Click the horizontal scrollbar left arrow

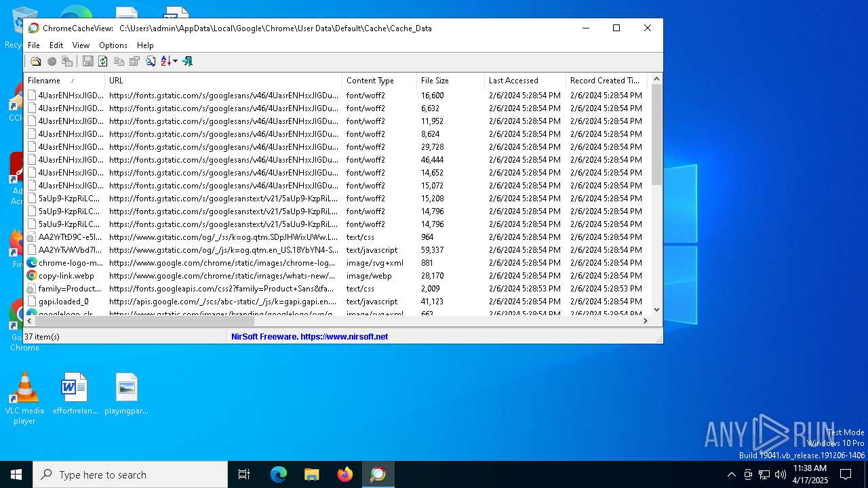pyautogui.click(x=30, y=321)
